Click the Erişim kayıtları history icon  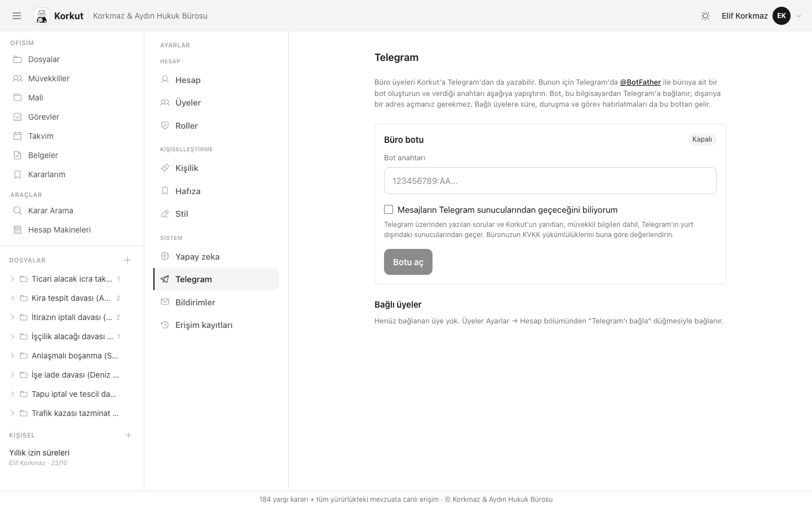click(x=165, y=325)
